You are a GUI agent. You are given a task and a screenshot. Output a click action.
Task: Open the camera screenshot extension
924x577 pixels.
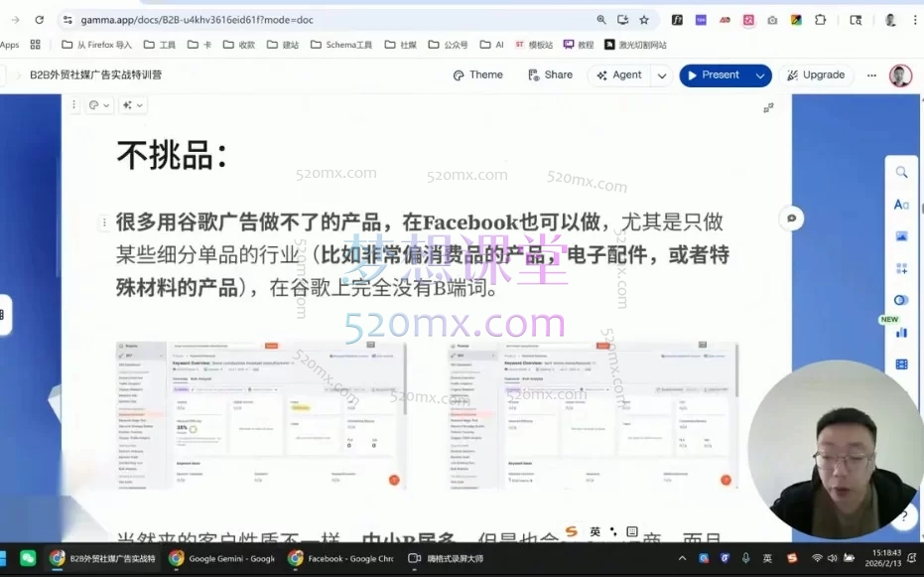pos(772,20)
